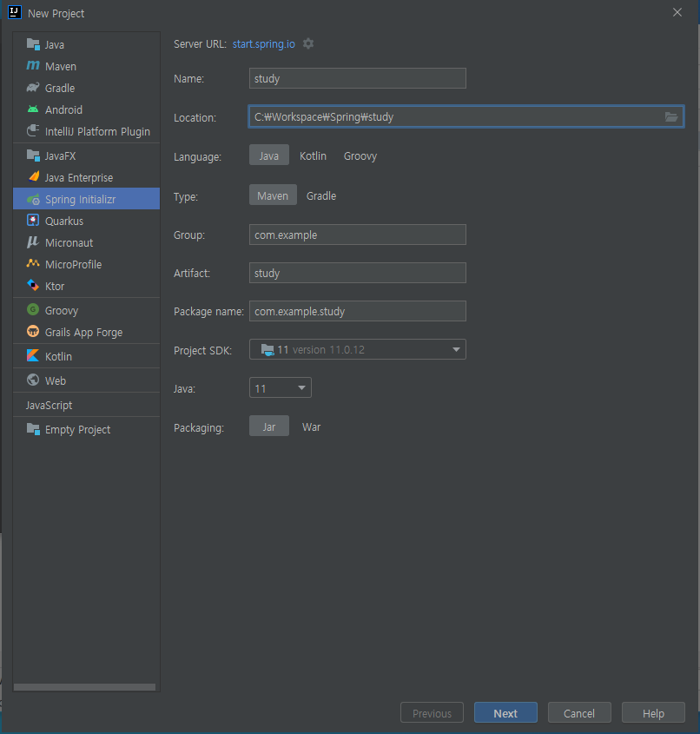This screenshot has width=700, height=734.
Task: Set packaging to War
Action: [311, 427]
